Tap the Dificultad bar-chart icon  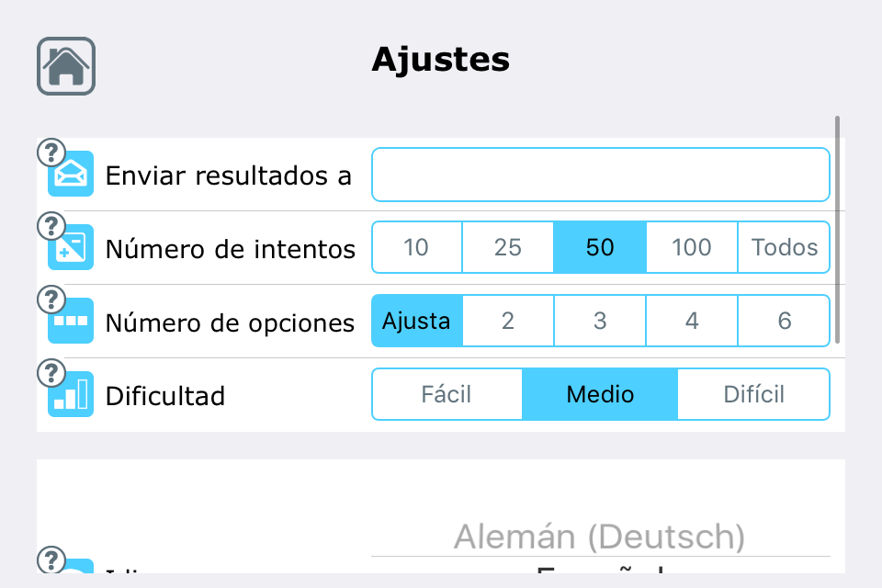coord(71,395)
